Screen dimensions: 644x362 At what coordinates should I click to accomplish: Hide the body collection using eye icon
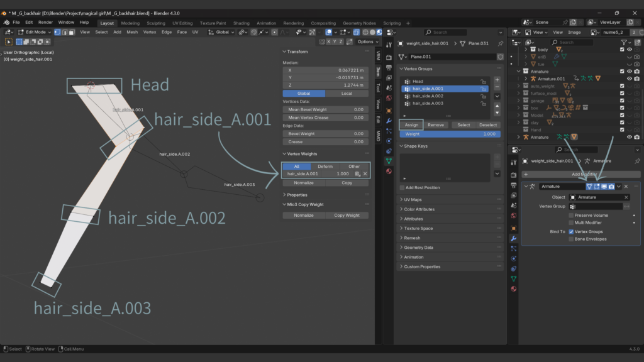coord(630,50)
